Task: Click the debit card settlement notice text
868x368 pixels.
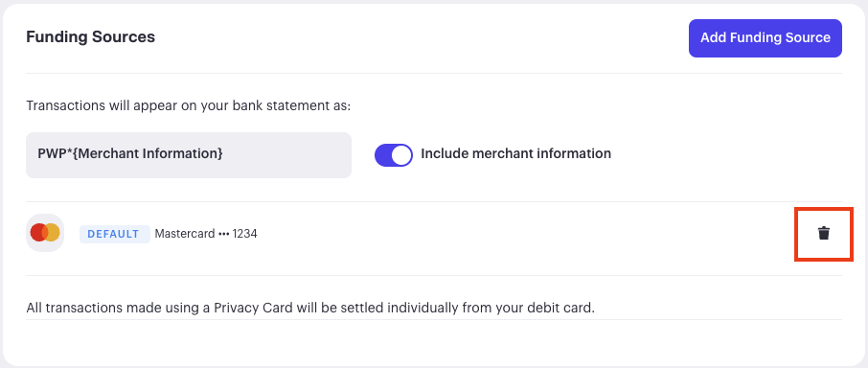Action: pos(310,307)
